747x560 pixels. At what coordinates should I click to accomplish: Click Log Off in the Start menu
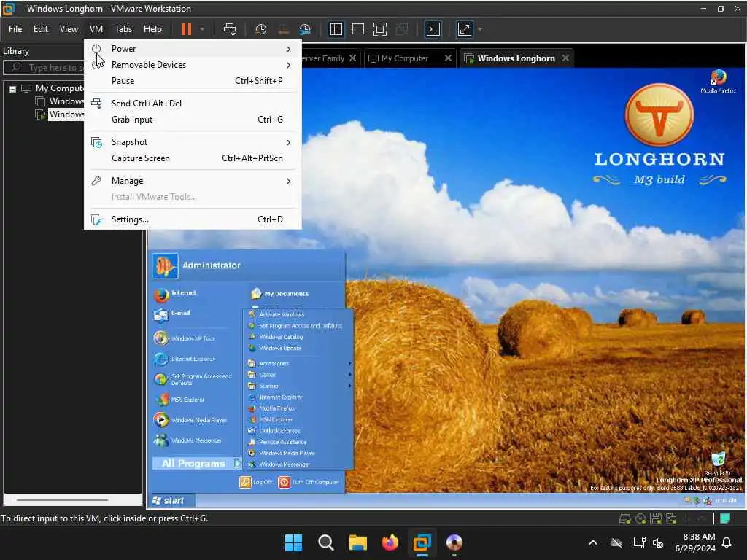[256, 483]
